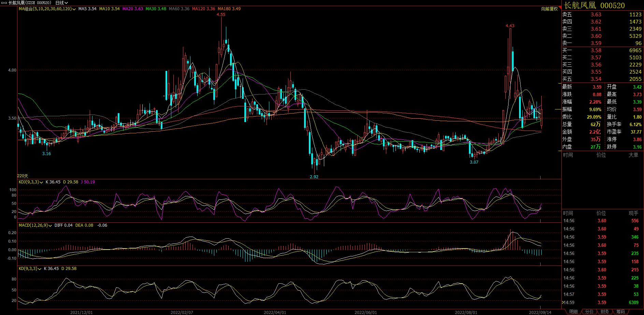Click the 220天 range label
Image resolution: width=644 pixels, height=315 pixels.
pyautogui.click(x=23, y=176)
